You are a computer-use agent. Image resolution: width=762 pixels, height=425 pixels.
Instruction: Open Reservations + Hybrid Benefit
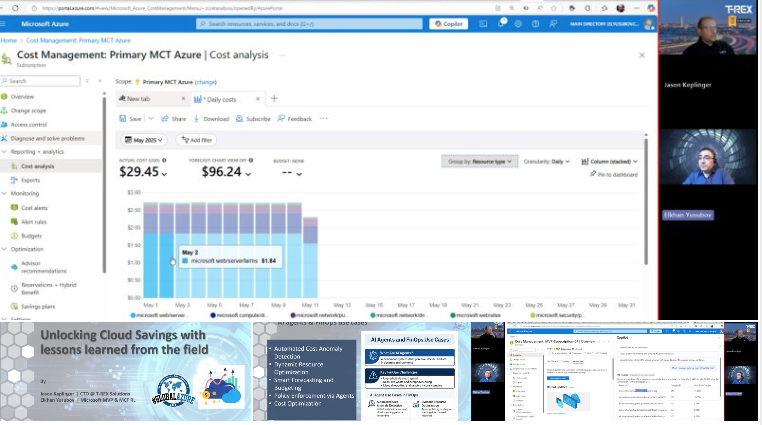click(49, 289)
